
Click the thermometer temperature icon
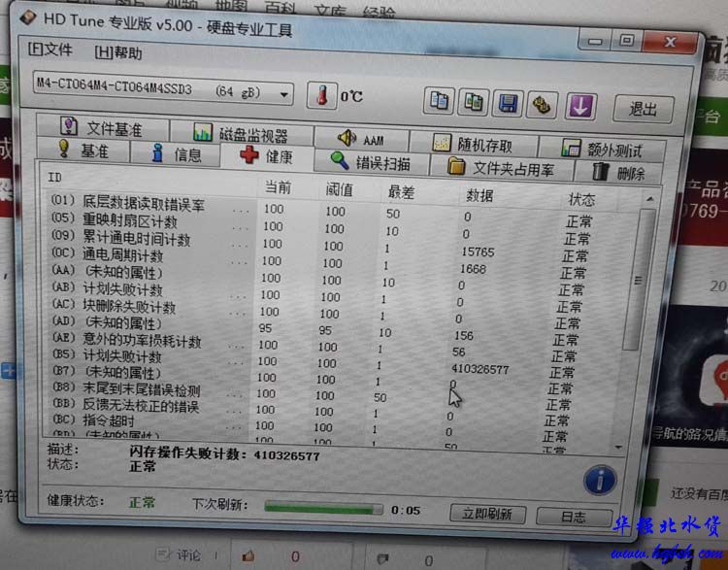(321, 95)
